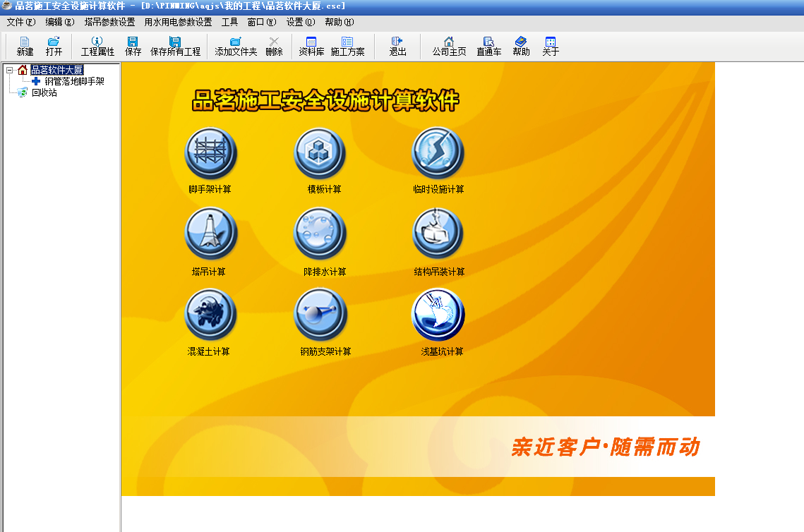The width and height of the screenshot is (804, 532).
Task: Open 工程属性 project properties in the toolbar
Action: tap(97, 47)
